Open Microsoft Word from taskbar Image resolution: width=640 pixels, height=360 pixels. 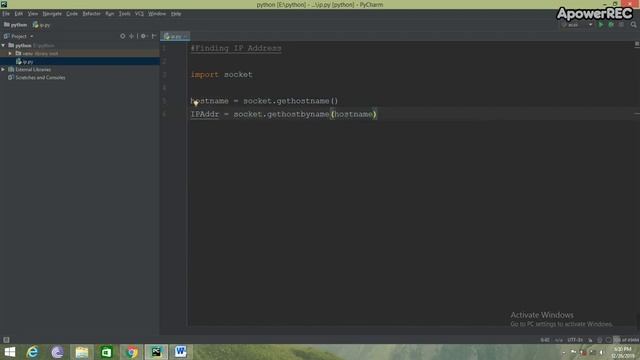[x=181, y=352]
